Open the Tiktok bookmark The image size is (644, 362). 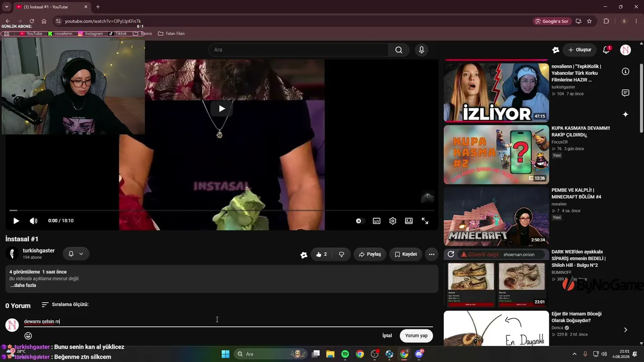click(118, 34)
